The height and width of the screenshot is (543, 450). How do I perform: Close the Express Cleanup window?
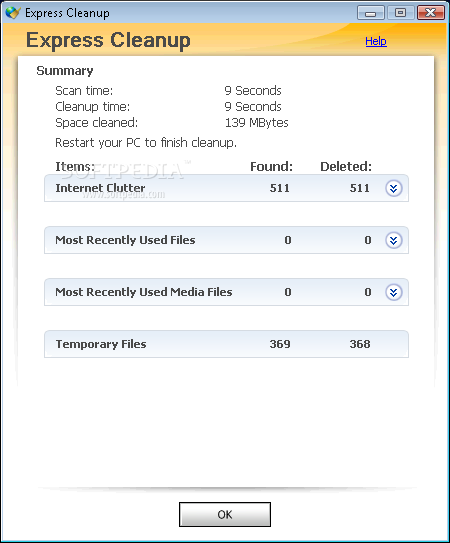(x=431, y=13)
